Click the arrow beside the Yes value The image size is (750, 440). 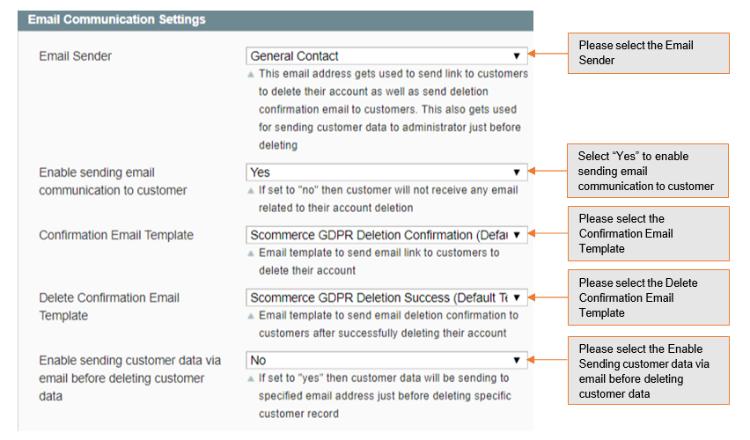point(517,172)
